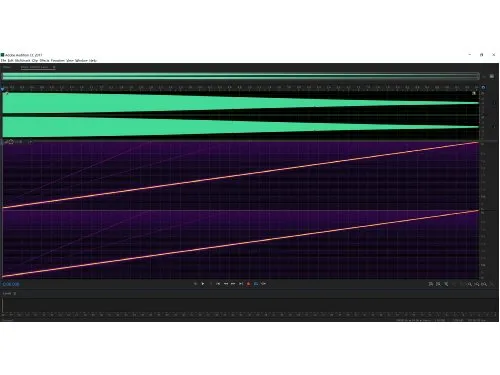
Task: Open the Effects menu
Action: 44,60
